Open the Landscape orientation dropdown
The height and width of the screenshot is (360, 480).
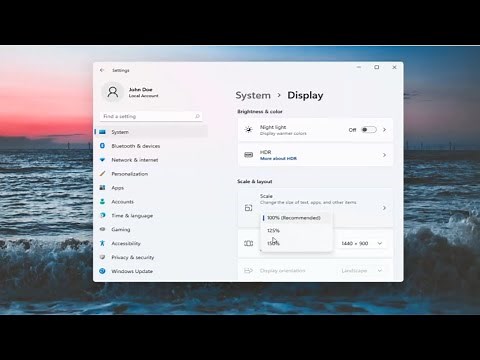click(362, 271)
